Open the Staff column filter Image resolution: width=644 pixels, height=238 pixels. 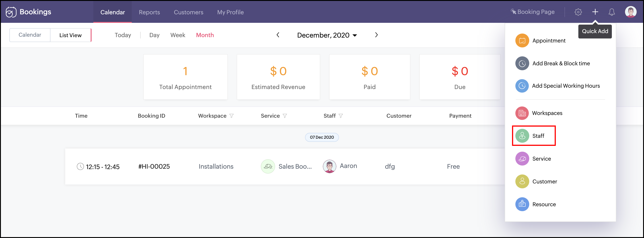[x=341, y=116]
